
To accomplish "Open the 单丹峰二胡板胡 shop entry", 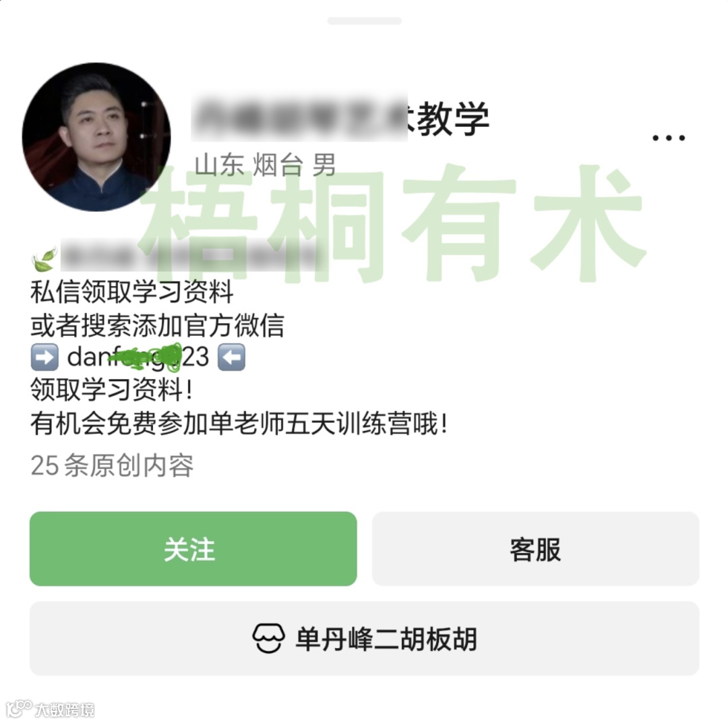I will coord(365,639).
